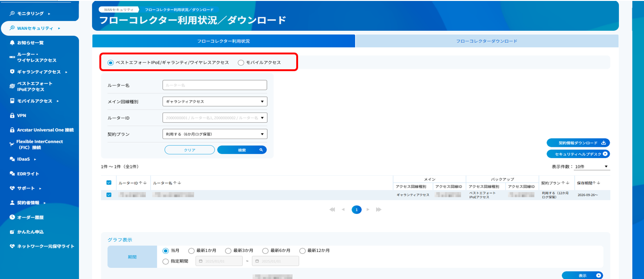
Task: Sort 保存期間 descending with the down arrow
Action: 599,183
